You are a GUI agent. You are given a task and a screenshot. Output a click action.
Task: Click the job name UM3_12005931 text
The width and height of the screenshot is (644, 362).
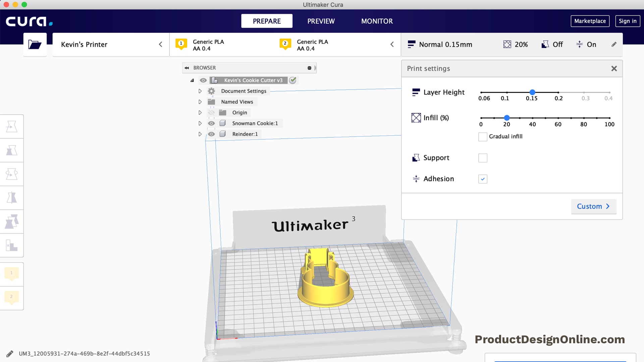84,354
